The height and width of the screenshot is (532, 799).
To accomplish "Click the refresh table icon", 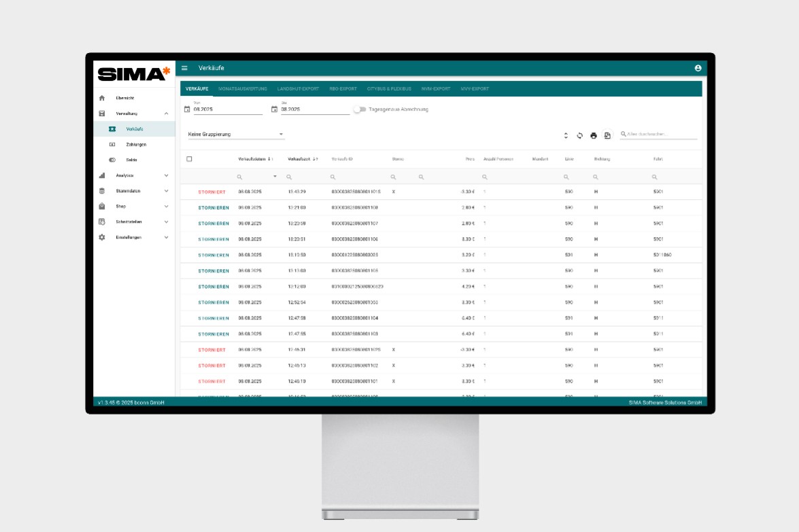I will (x=579, y=135).
